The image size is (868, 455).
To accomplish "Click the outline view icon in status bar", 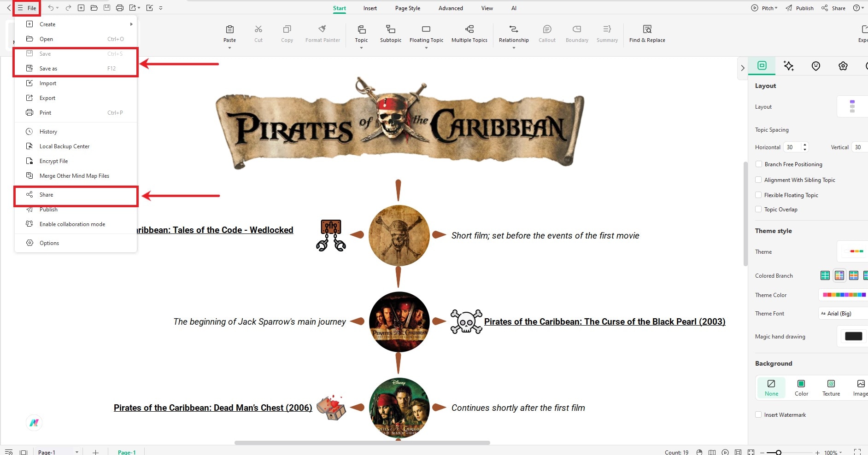I will (x=8, y=452).
